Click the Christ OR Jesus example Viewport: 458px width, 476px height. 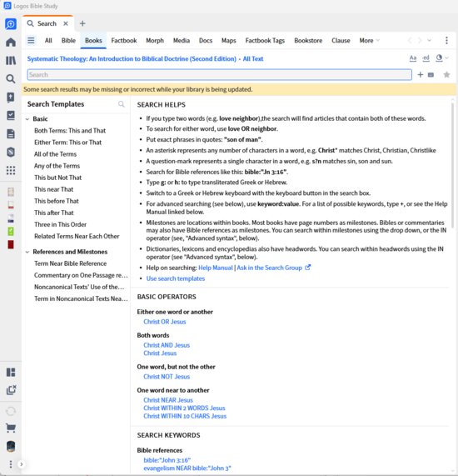[165, 322]
